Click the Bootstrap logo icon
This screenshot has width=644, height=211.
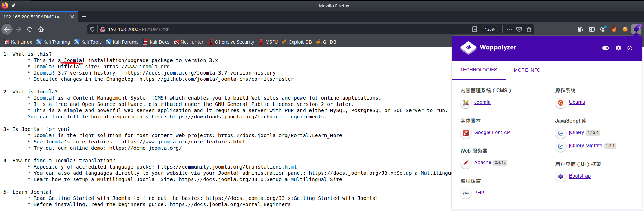pyautogui.click(x=561, y=177)
